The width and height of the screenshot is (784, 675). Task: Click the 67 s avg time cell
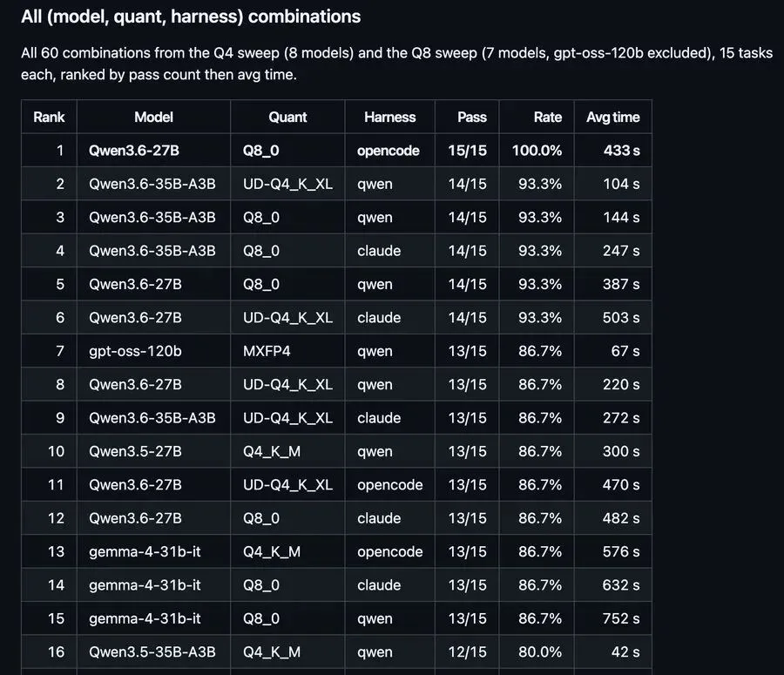pos(613,351)
